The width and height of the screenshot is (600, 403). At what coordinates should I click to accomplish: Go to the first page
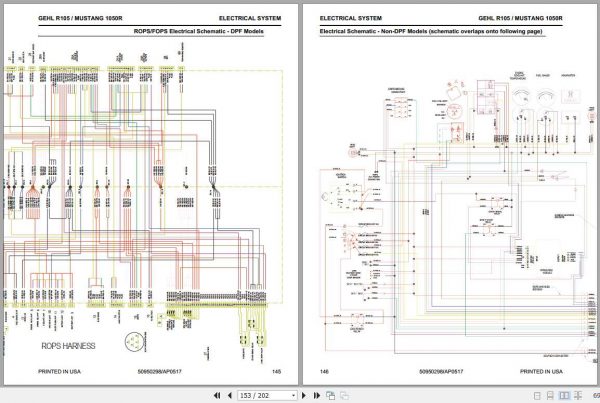point(217,395)
